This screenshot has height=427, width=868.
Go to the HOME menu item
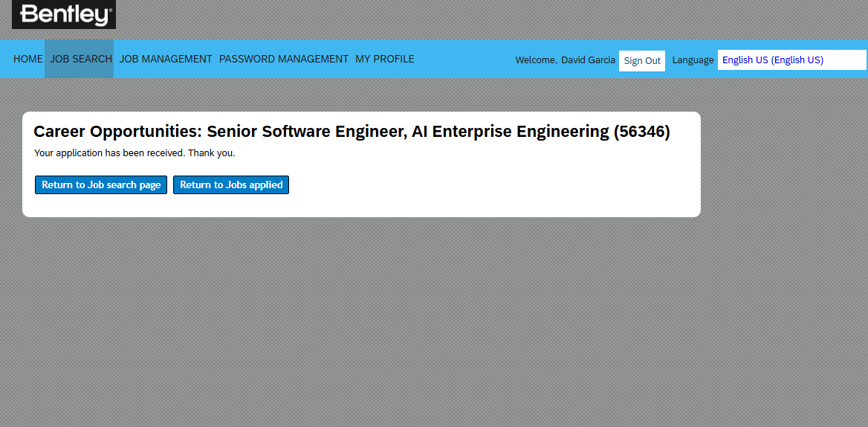(28, 59)
